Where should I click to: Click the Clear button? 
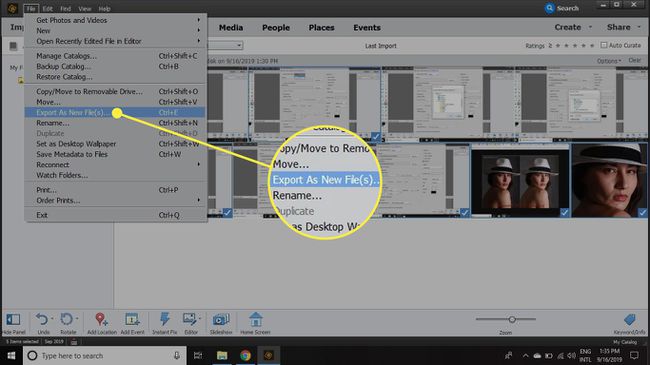tap(634, 61)
